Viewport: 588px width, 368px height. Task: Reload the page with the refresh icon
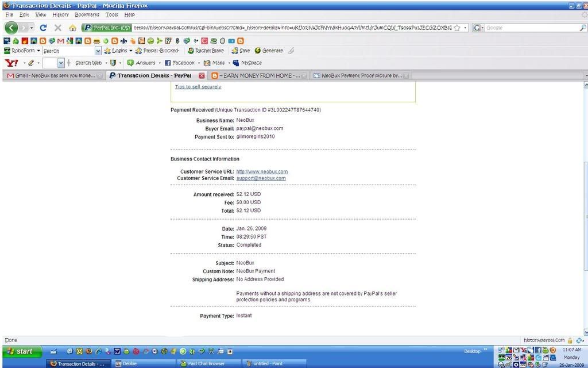(43, 28)
